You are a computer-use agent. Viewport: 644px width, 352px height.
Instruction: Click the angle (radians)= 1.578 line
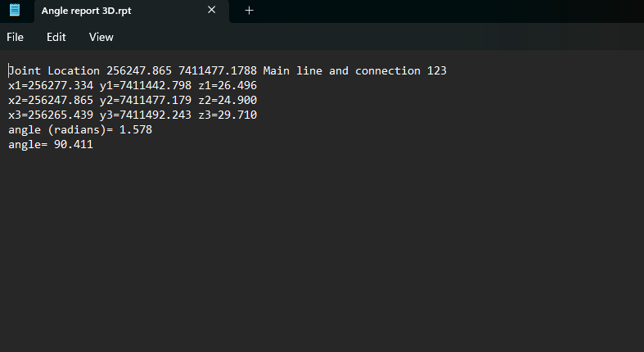[x=80, y=130]
